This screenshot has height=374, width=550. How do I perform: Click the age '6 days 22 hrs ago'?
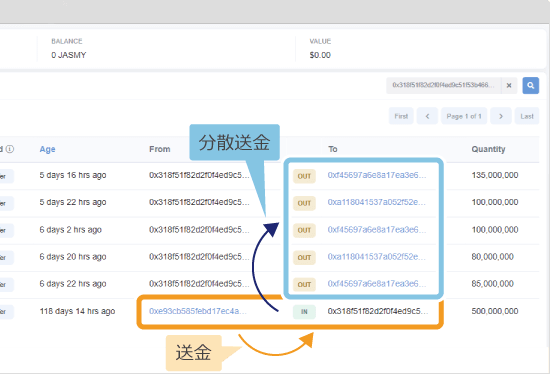point(73,284)
